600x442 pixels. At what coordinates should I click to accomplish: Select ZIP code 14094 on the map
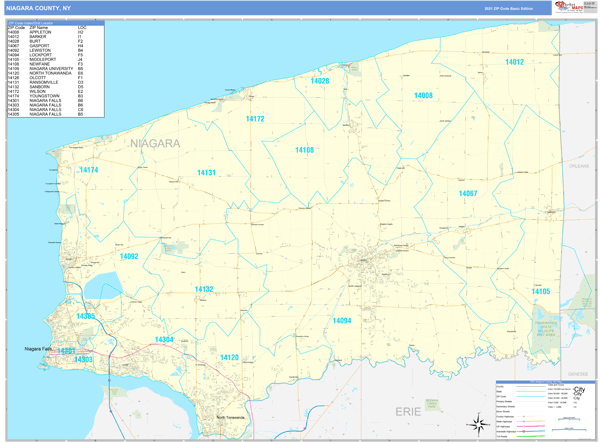(342, 321)
